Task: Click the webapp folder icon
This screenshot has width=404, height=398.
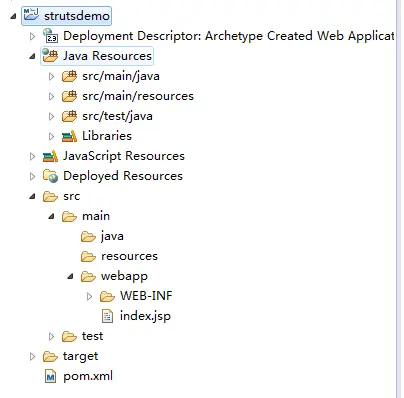Action: point(88,276)
